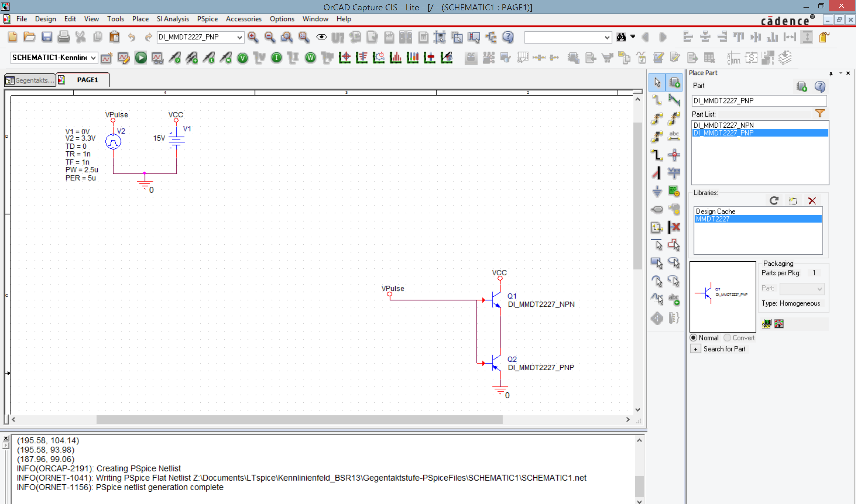
Task: Click New Simulation Profile icon
Action: (107, 58)
